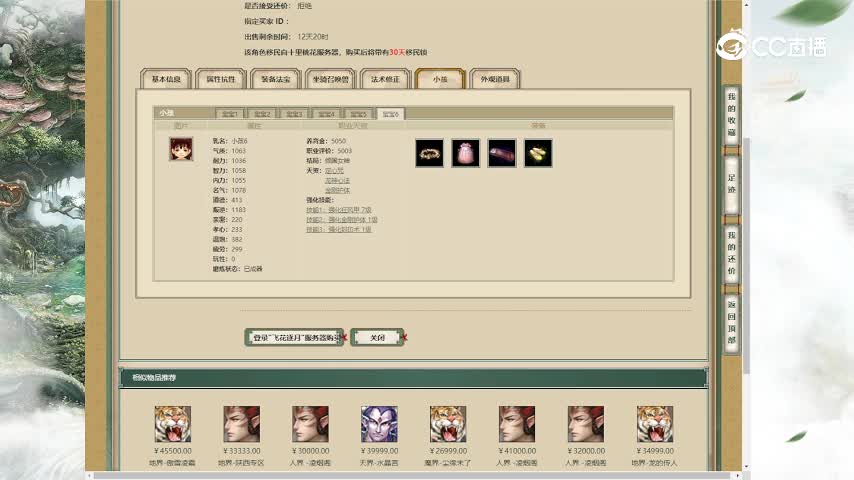
Task: Open the second 天资 talent link
Action: pos(337,180)
